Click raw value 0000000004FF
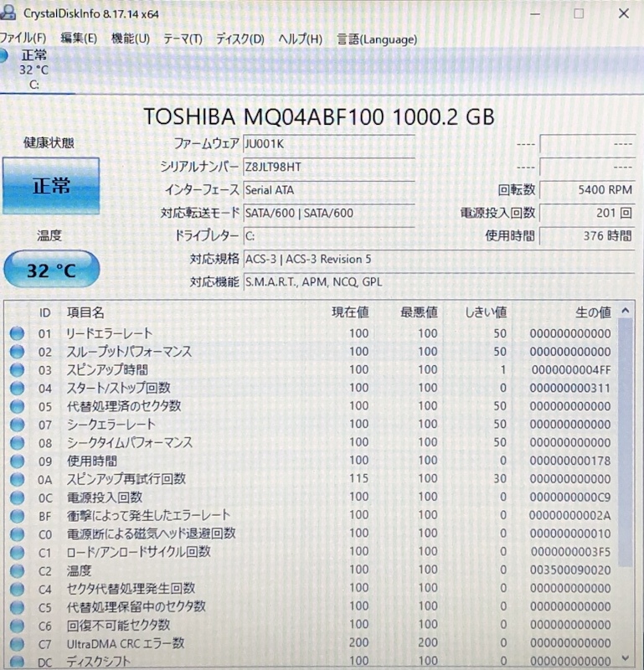This screenshot has height=670, width=644. point(571,370)
